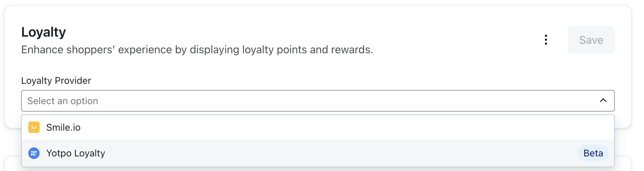644x171 pixels.
Task: Click the disabled Save button
Action: point(591,40)
